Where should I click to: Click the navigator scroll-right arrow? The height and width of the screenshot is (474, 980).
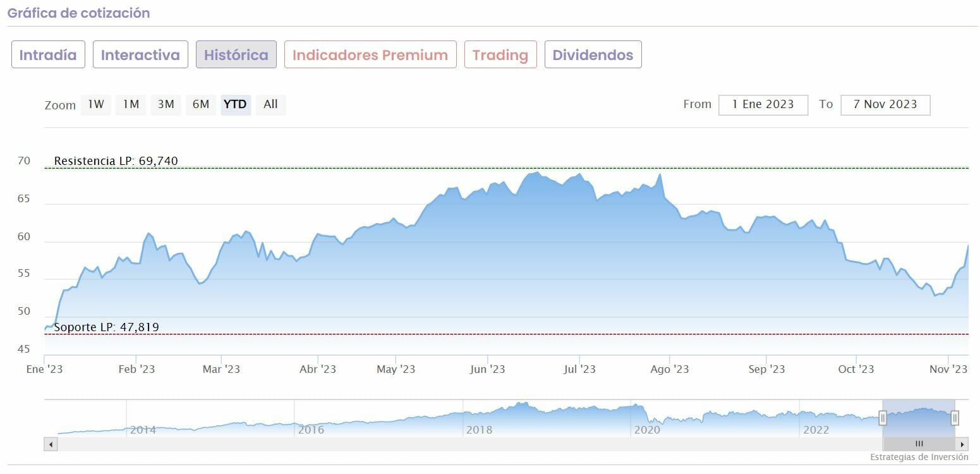962,444
